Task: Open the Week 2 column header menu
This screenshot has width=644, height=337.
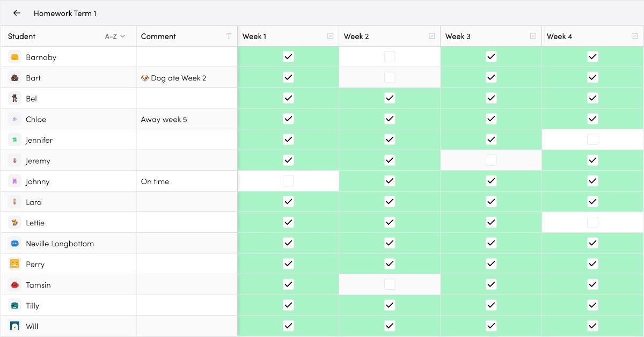Action: pyautogui.click(x=390, y=36)
